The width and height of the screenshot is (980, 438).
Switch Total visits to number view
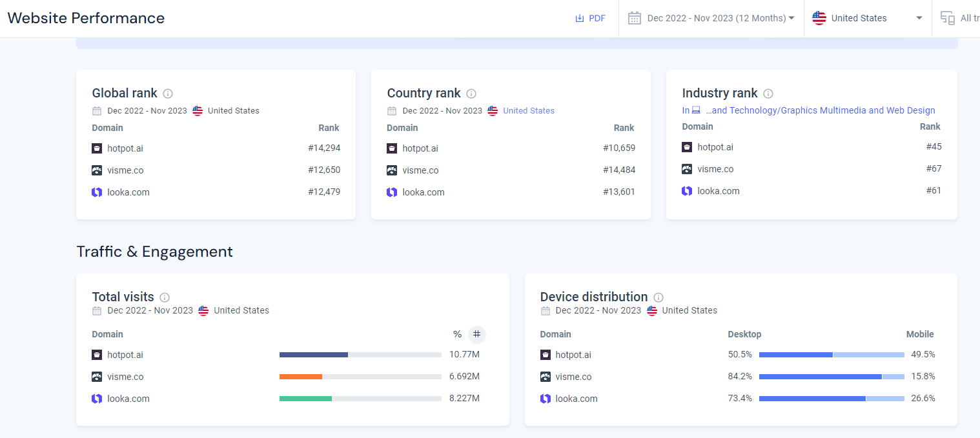click(x=476, y=334)
